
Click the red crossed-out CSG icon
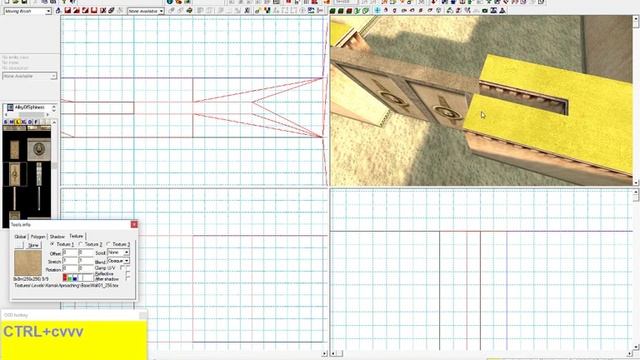103,11
